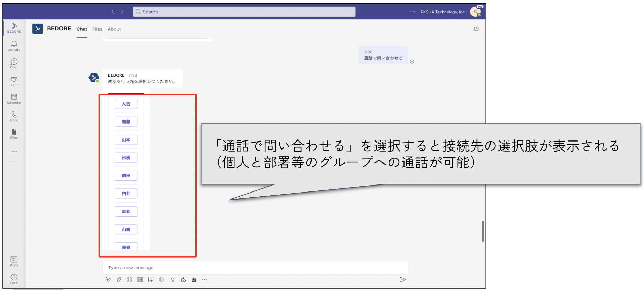
Task: Open the emoji picker
Action: click(x=129, y=280)
